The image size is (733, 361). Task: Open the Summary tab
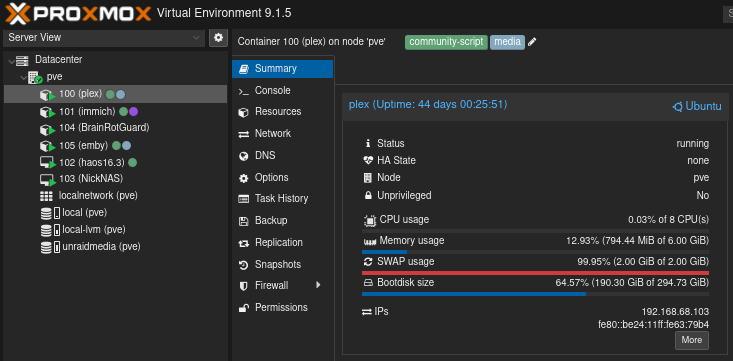282,69
